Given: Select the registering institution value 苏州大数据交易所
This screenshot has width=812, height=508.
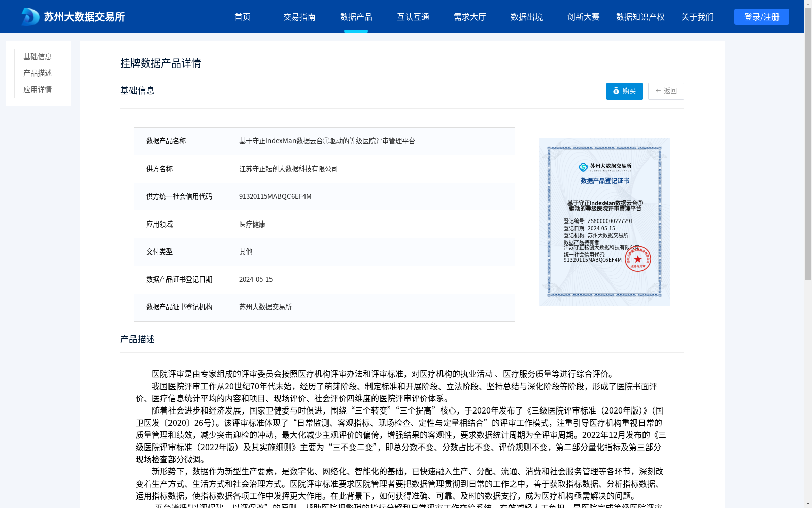Looking at the screenshot, I should pyautogui.click(x=265, y=307).
